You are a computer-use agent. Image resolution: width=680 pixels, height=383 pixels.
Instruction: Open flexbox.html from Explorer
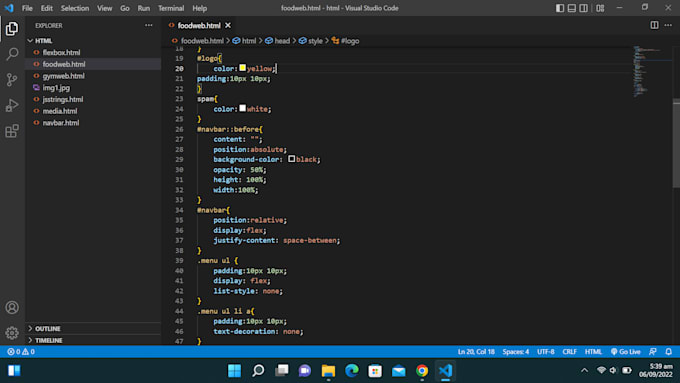tap(93, 52)
